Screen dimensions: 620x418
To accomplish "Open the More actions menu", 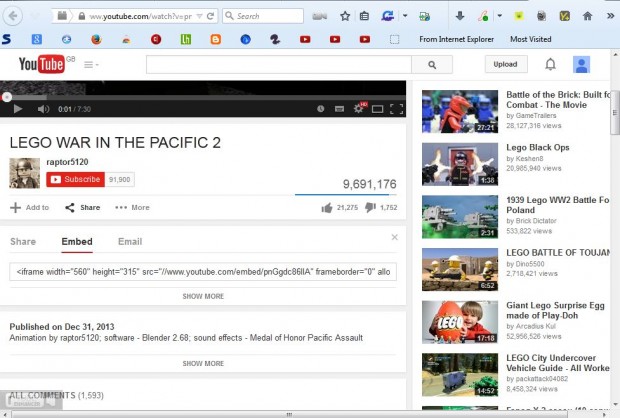I will click(x=132, y=207).
